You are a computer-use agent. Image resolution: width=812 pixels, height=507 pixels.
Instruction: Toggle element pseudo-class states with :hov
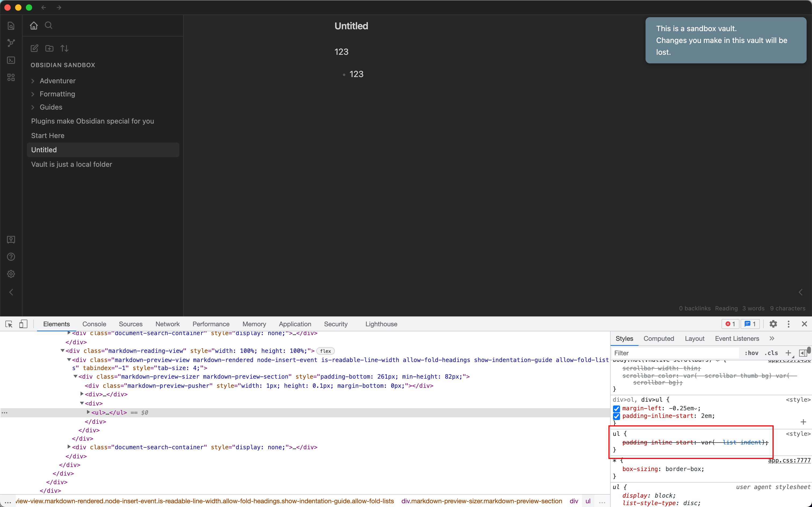tap(751, 353)
